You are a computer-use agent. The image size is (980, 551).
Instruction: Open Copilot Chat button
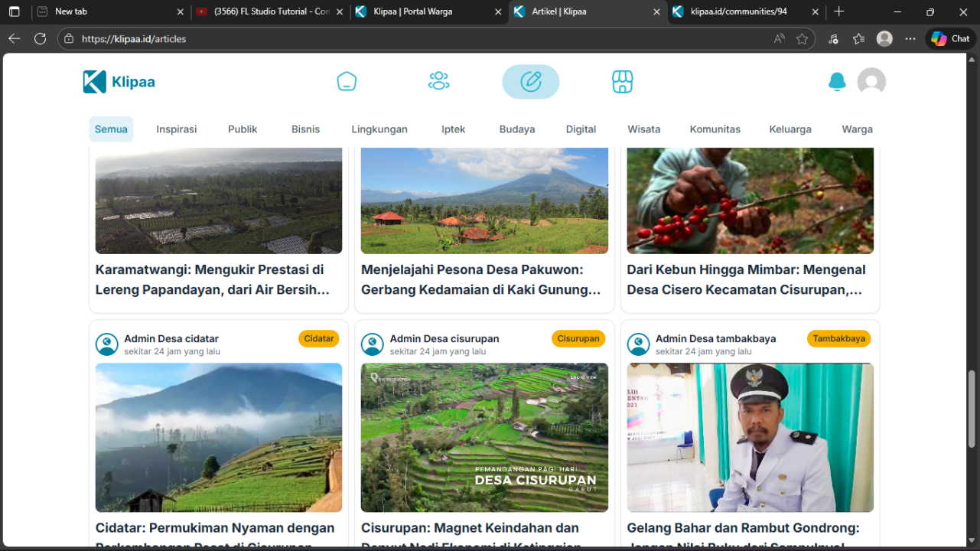[950, 39]
